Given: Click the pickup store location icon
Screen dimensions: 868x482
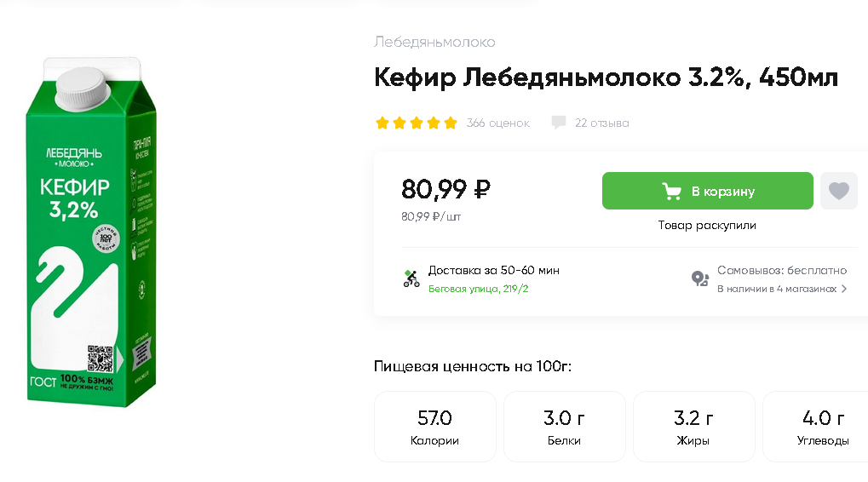Looking at the screenshot, I should pos(700,278).
